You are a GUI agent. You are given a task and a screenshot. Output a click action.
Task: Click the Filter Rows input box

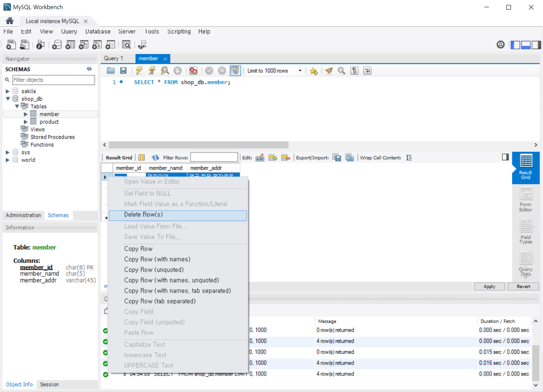[214, 157]
